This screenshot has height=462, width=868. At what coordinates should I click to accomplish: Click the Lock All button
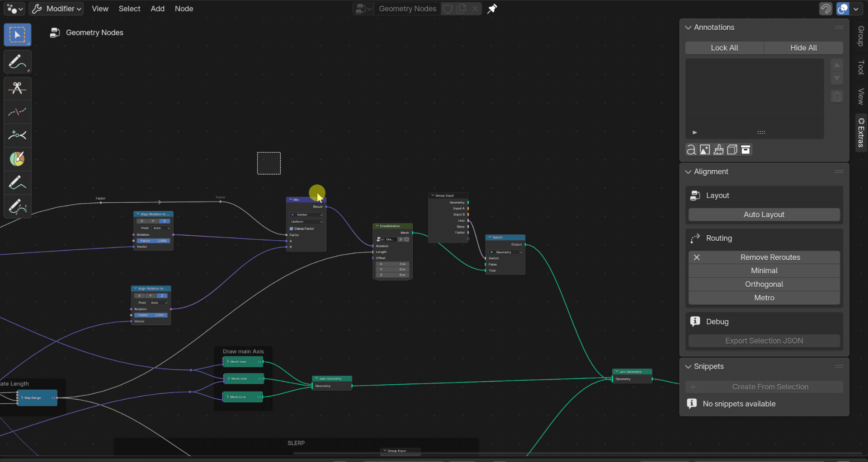(724, 48)
